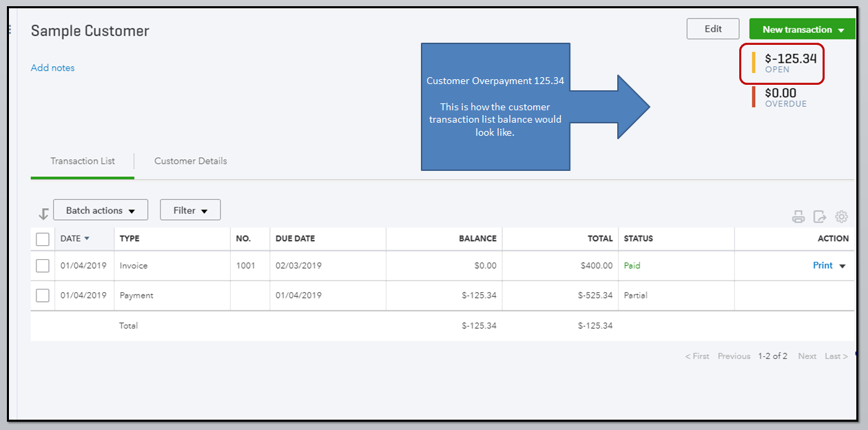
Task: Click the Edit button
Action: (x=713, y=29)
